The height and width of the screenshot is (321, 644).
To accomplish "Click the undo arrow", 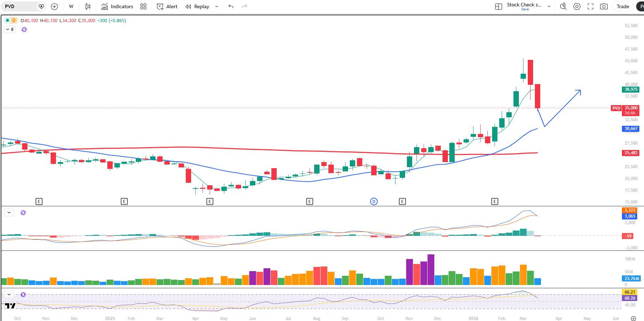I will 231,6.
